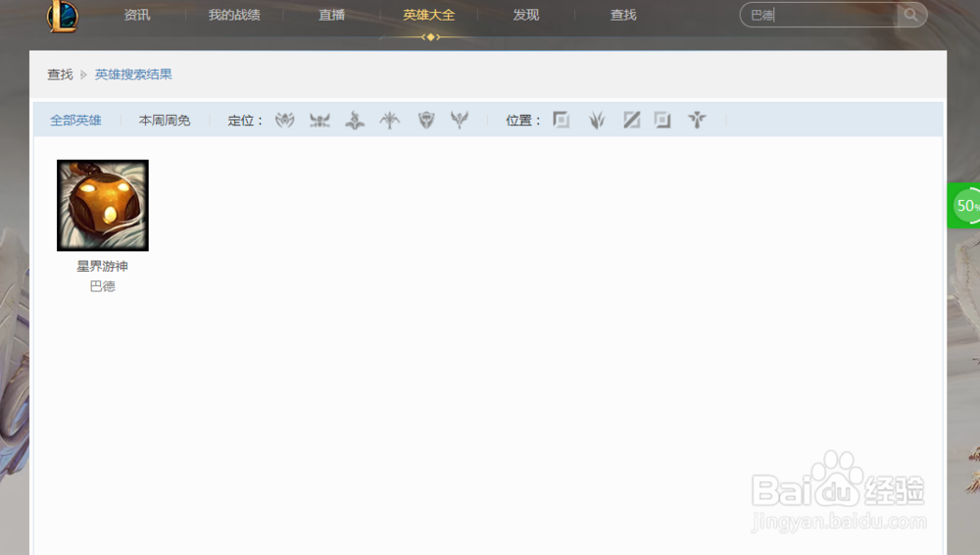Click the hero name 巴德 under the portrait
980x555 pixels.
pyautogui.click(x=103, y=286)
